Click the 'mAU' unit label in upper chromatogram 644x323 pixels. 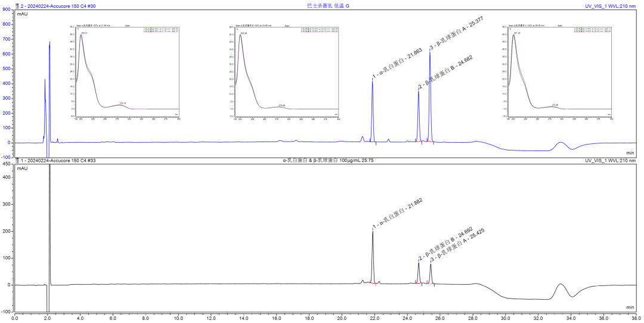click(22, 14)
